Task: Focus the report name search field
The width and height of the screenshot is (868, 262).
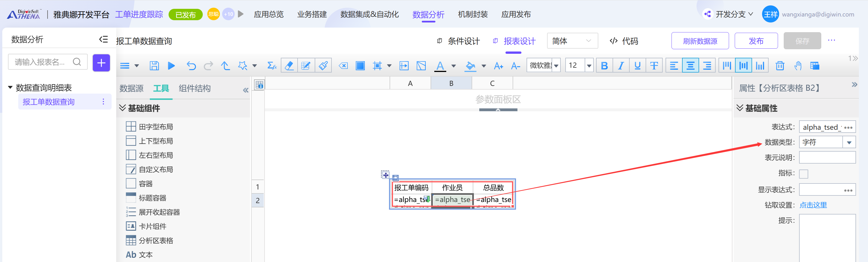Action: (48, 62)
